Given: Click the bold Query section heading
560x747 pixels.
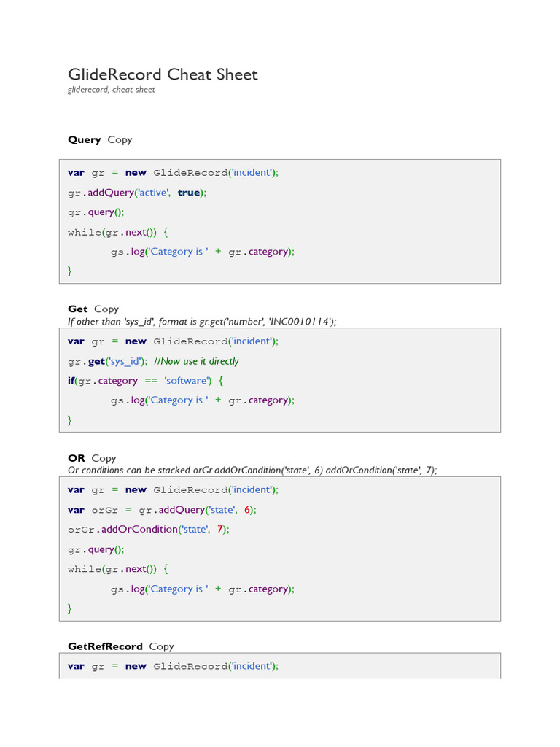Looking at the screenshot, I should click(x=85, y=139).
